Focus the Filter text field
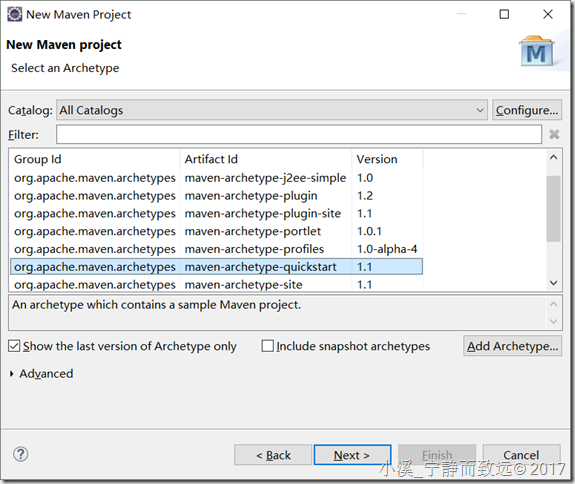Screen dimensions: 575x484 299,134
